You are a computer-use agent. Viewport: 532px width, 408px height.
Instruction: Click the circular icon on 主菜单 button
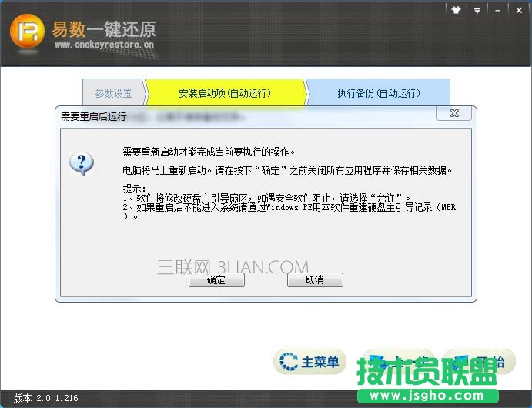pyautogui.click(x=289, y=362)
